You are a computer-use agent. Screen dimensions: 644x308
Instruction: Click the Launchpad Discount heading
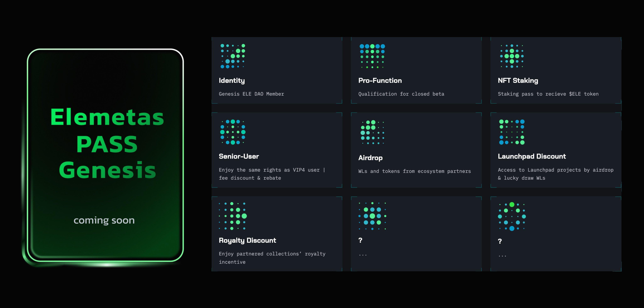pyautogui.click(x=531, y=156)
